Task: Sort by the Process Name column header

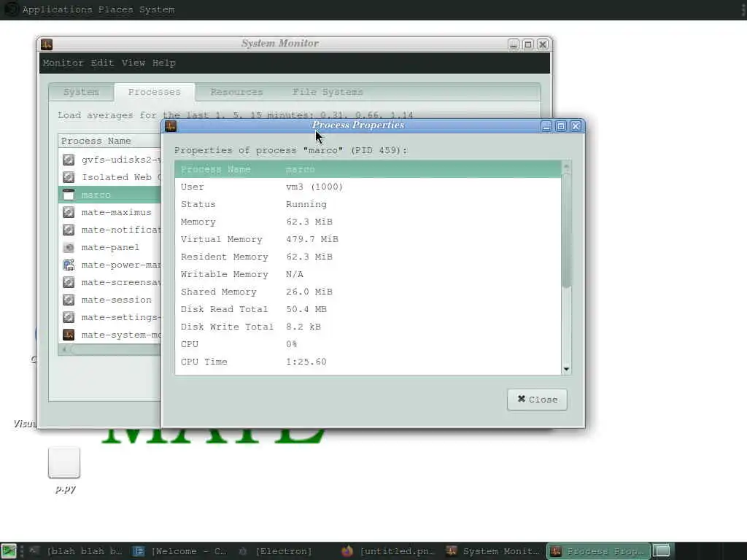Action: point(109,141)
